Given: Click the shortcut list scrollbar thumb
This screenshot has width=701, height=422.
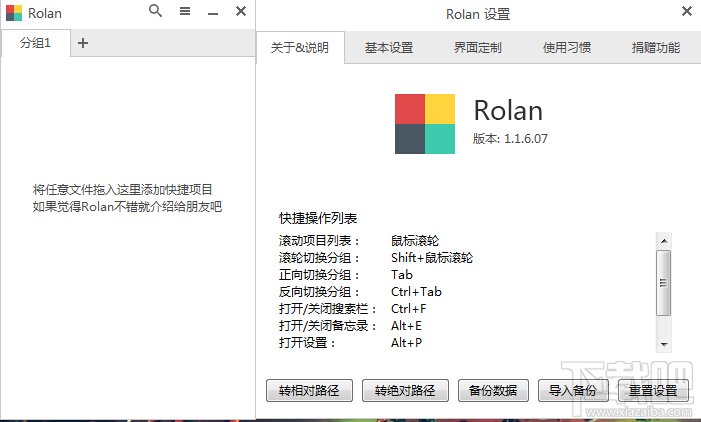Looking at the screenshot, I should 664,283.
